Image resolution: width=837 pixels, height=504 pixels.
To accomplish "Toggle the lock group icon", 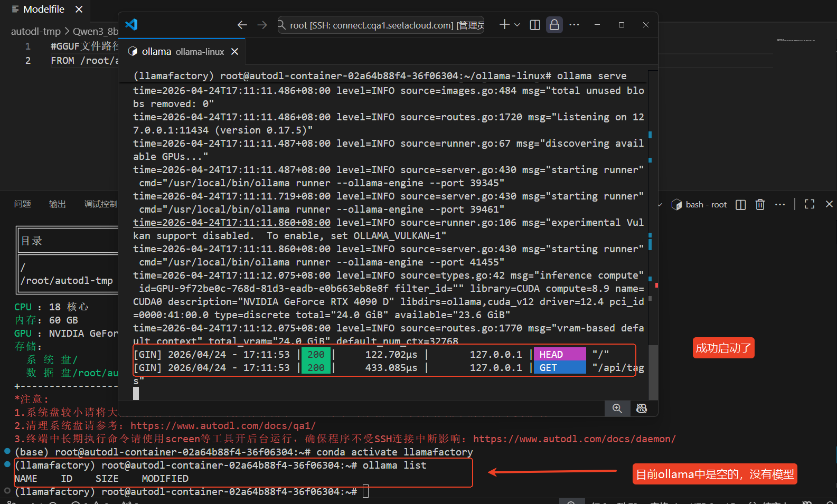I will coord(554,25).
